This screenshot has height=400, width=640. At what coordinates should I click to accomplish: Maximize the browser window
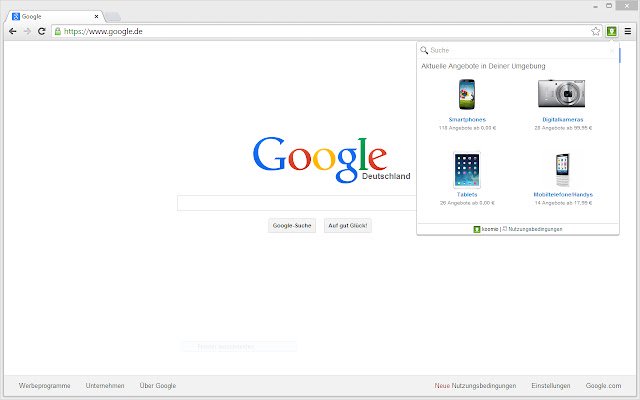[x=609, y=6]
